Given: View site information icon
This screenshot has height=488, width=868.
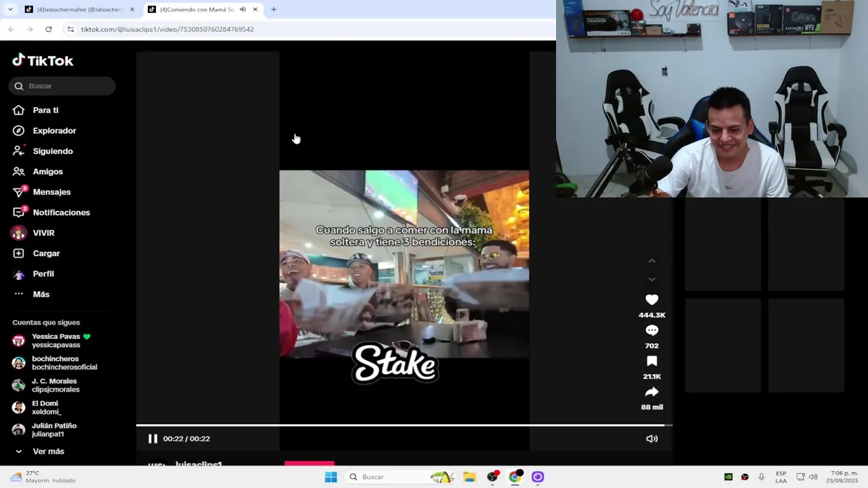Looking at the screenshot, I should (x=71, y=29).
